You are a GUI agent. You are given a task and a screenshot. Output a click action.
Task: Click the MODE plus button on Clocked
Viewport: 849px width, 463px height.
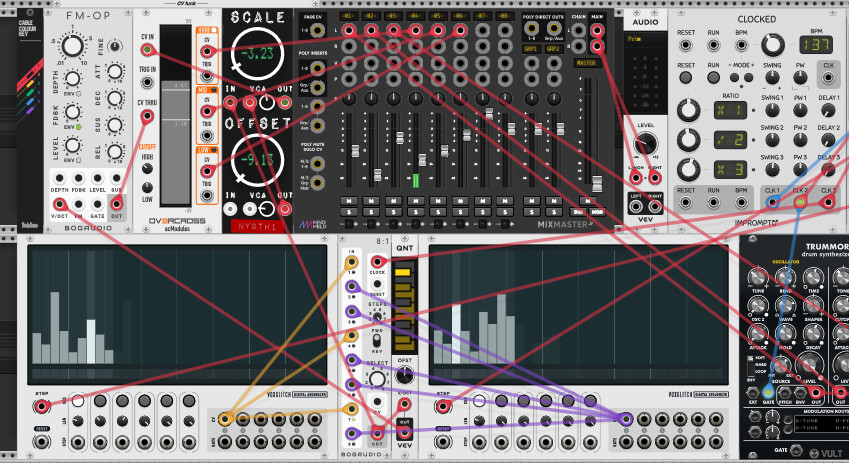pos(749,77)
